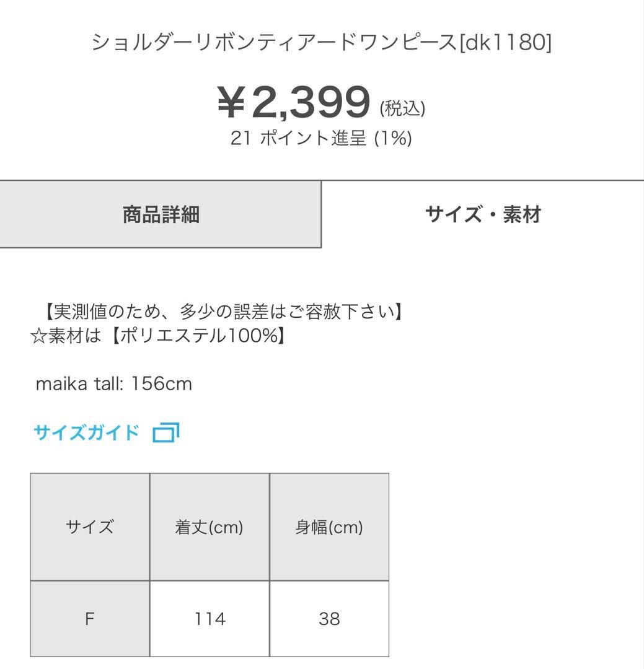644x669 pixels.
Task: Click the 21 ポイント進呈 points text
Action: [x=298, y=138]
